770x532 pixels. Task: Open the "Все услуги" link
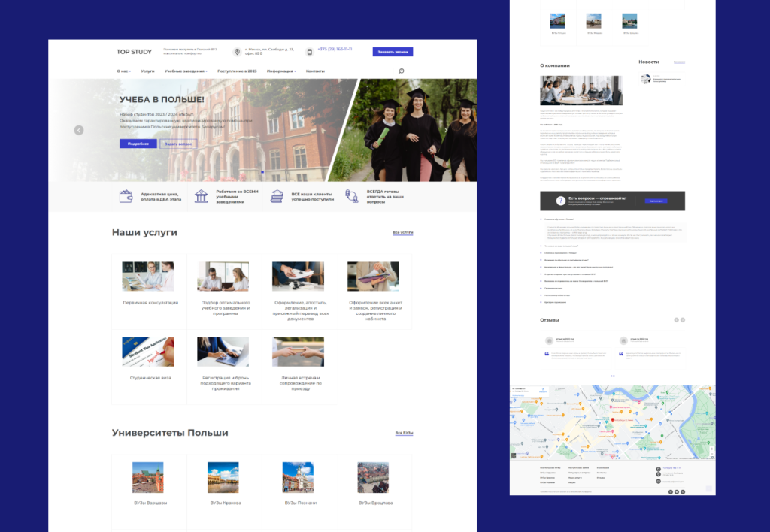coord(403,233)
